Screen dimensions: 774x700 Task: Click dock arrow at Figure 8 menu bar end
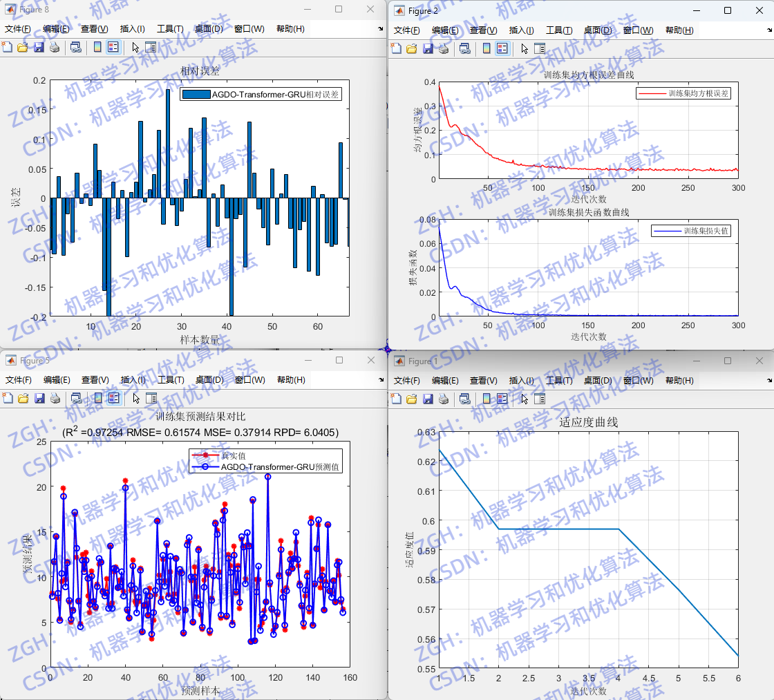381,28
